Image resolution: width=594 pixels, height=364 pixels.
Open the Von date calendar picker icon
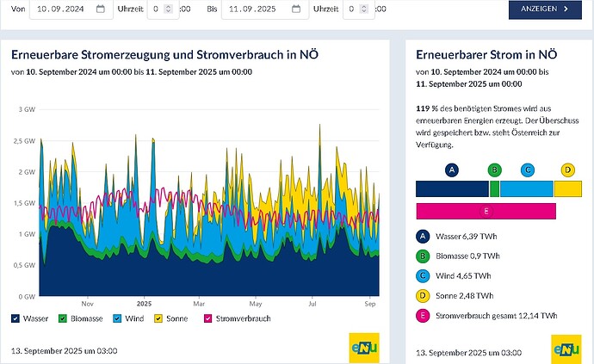click(101, 9)
